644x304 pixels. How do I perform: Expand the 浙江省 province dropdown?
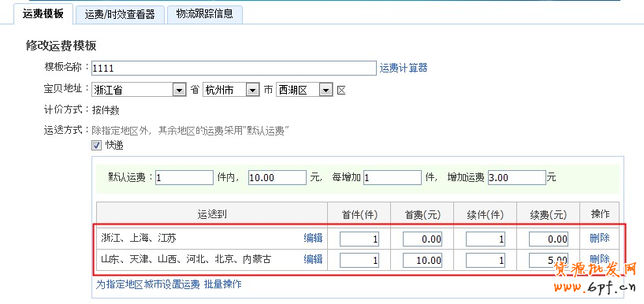139,90
